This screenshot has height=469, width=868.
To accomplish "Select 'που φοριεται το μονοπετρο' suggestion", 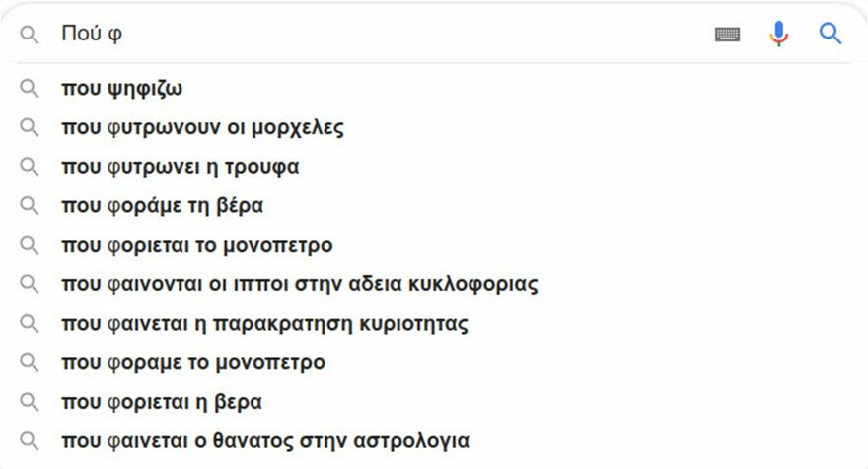I will 197,246.
